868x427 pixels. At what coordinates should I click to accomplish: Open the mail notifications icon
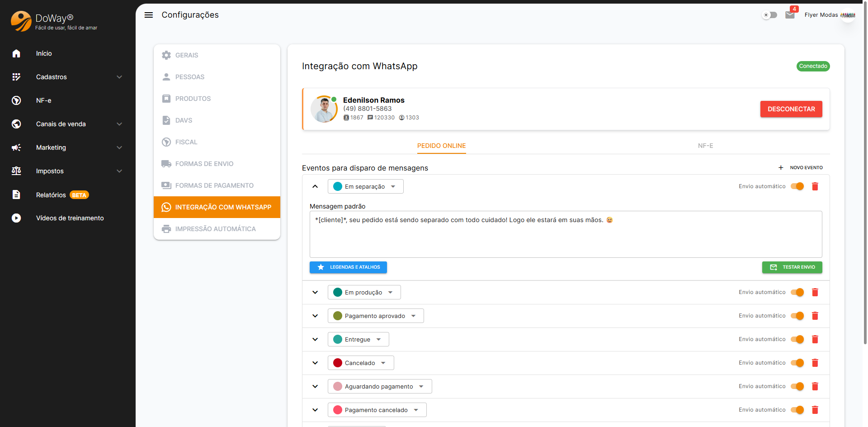(x=790, y=15)
